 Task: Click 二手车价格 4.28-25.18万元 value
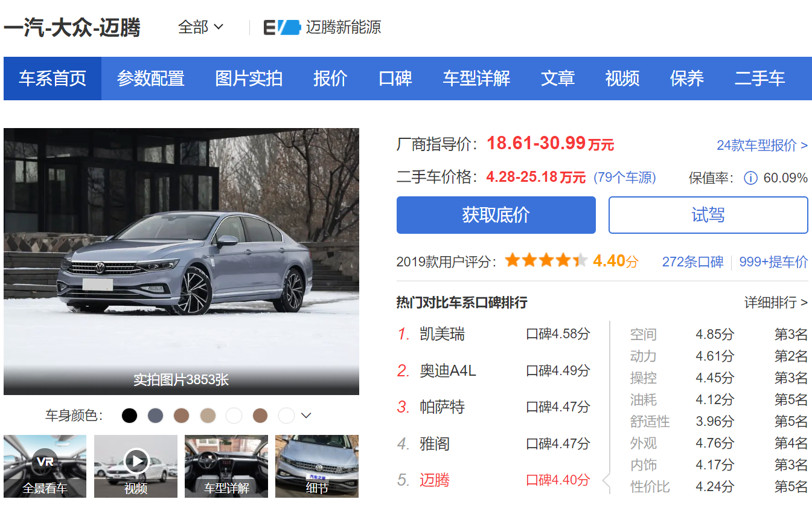click(536, 178)
